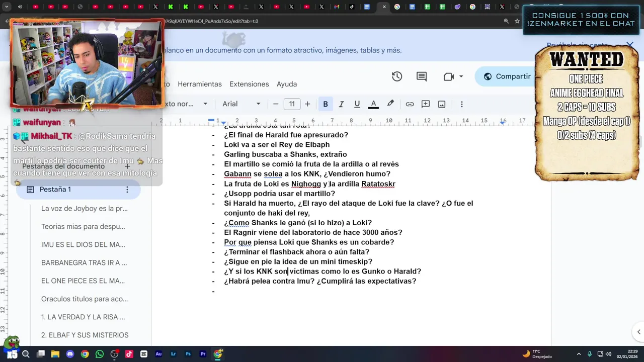Click the Meet video camera icon
The height and width of the screenshot is (362, 644).
[449, 76]
